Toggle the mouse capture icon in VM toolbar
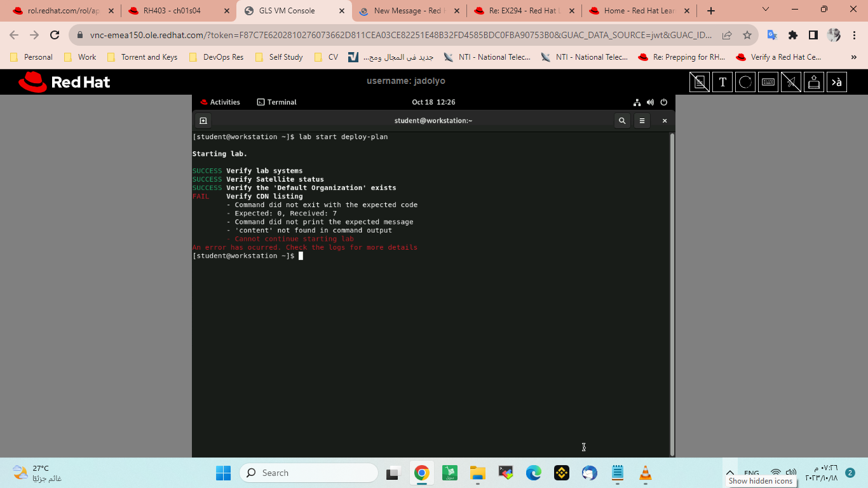 [791, 81]
